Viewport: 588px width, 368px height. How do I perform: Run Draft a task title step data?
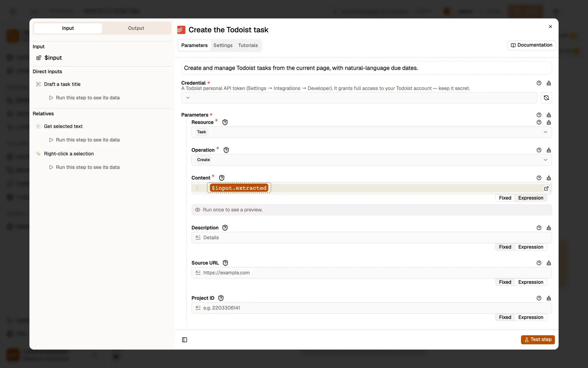point(84,98)
